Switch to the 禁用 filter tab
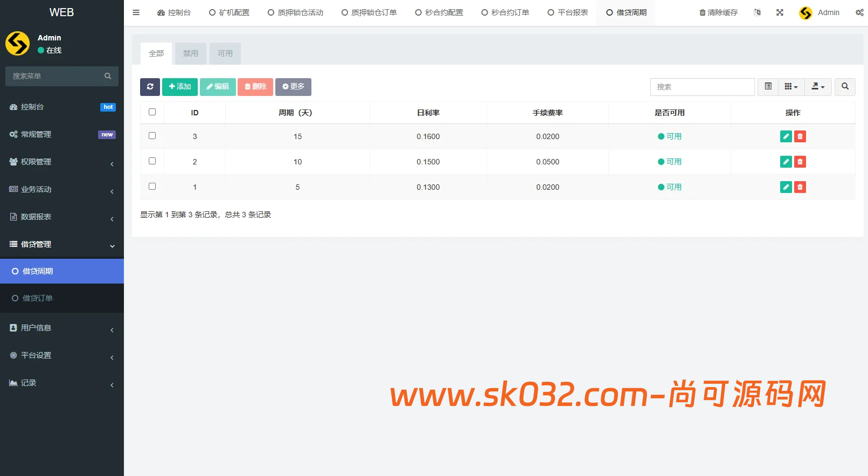The image size is (868, 476). 190,53
